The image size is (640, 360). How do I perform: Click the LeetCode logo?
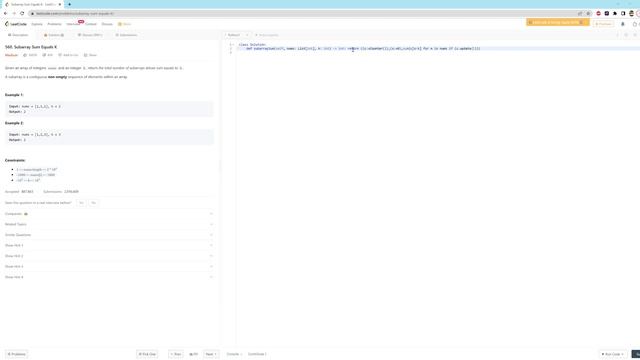[16, 24]
